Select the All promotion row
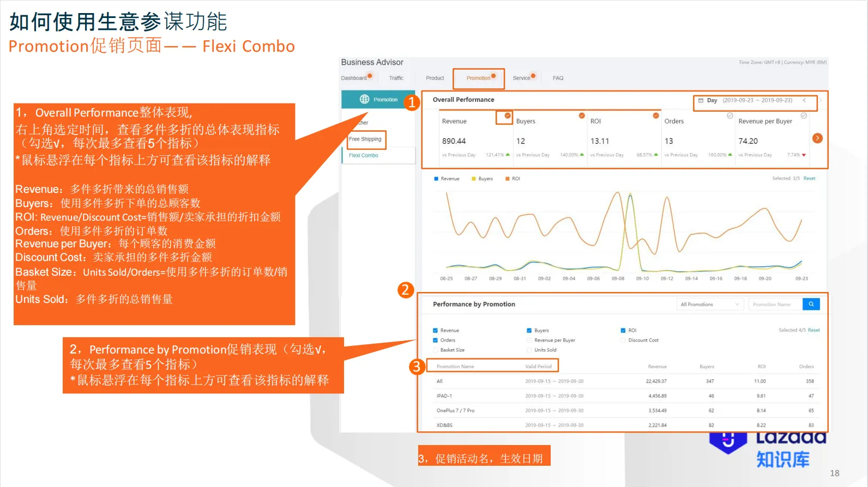Image resolution: width=868 pixels, height=487 pixels. pyautogui.click(x=625, y=381)
